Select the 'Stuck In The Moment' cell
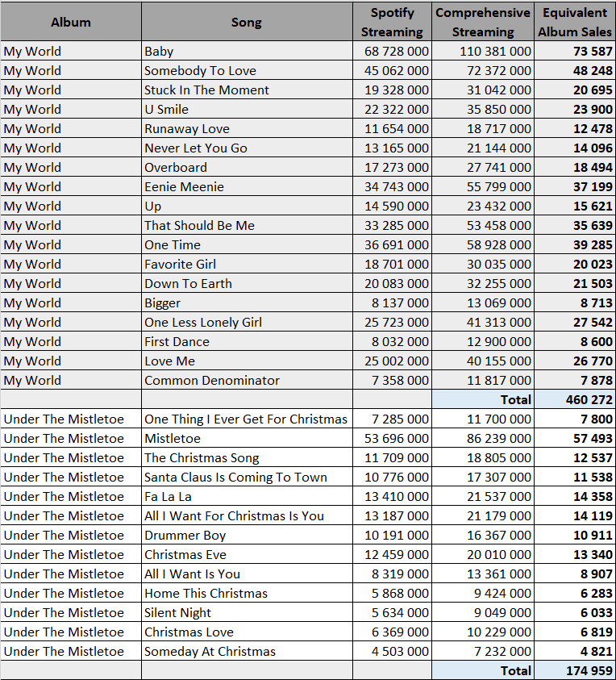This screenshot has width=616, height=680. 247,90
